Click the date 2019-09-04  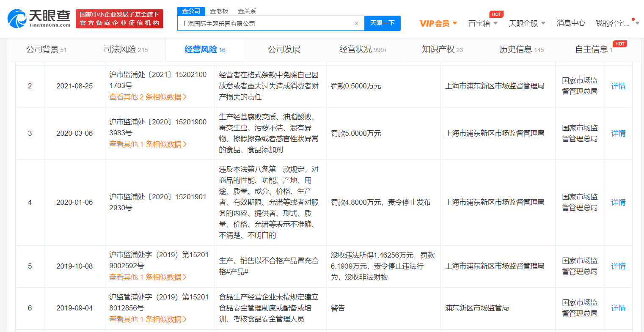[x=74, y=308]
